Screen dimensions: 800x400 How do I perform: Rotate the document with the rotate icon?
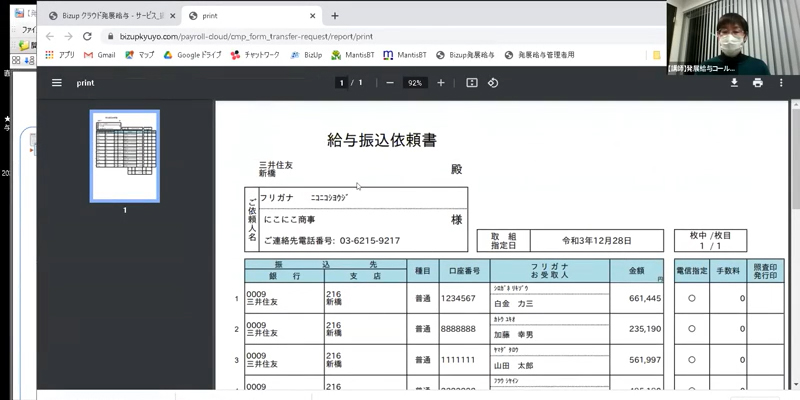click(x=493, y=83)
